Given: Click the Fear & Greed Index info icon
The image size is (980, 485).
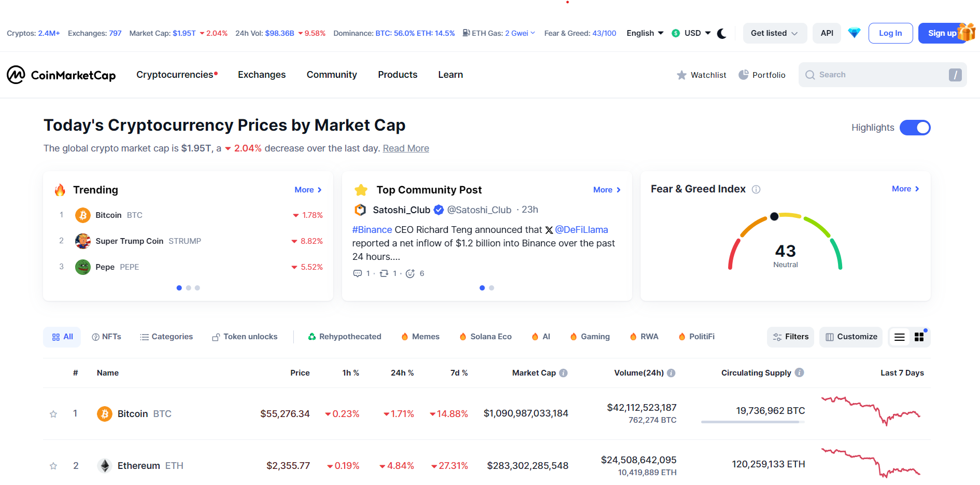Looking at the screenshot, I should click(756, 189).
